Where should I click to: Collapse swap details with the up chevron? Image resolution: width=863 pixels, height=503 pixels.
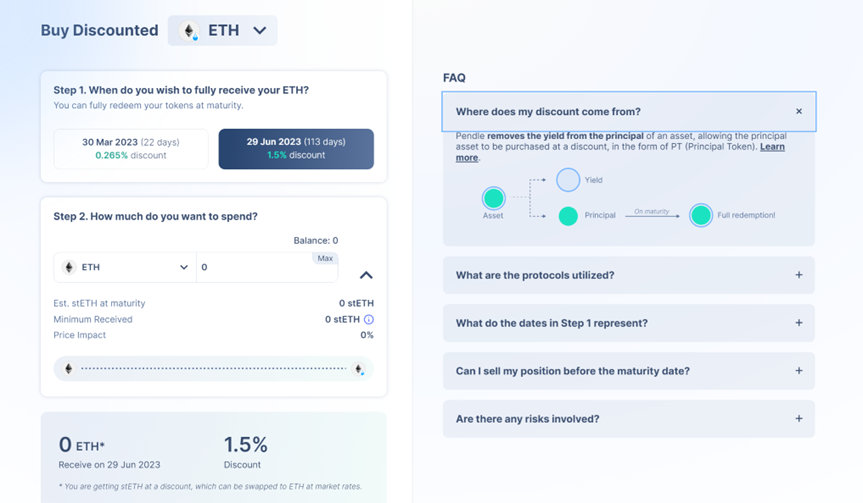(x=366, y=275)
